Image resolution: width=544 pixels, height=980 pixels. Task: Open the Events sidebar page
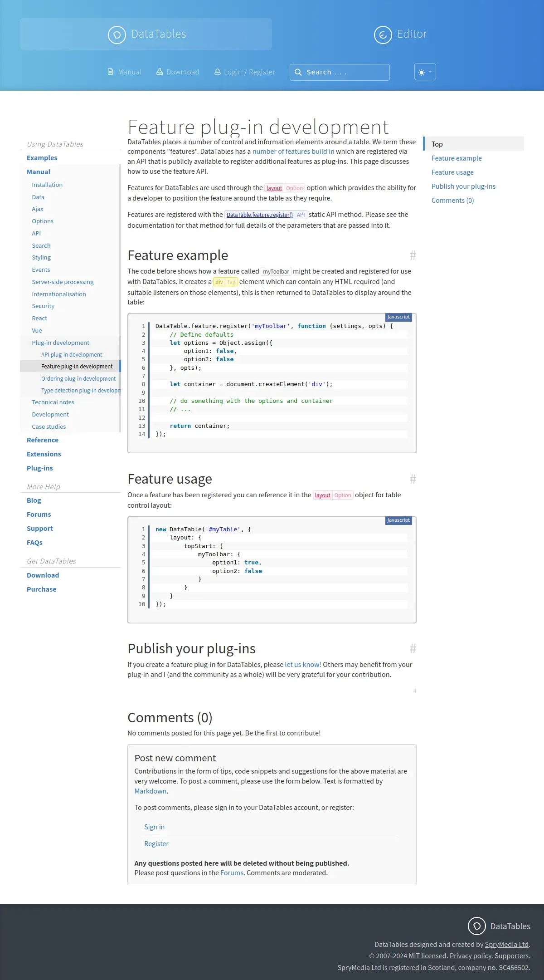41,270
